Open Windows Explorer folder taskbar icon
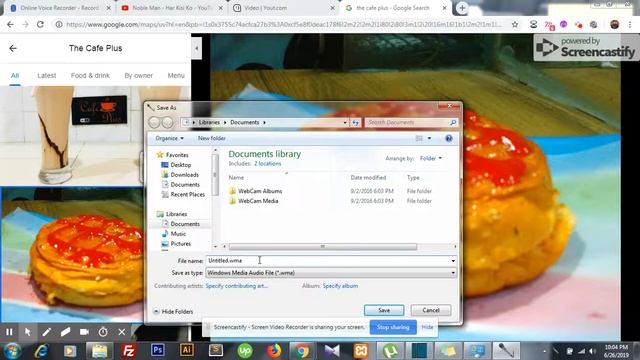This screenshot has height=360, width=640. 99,351
